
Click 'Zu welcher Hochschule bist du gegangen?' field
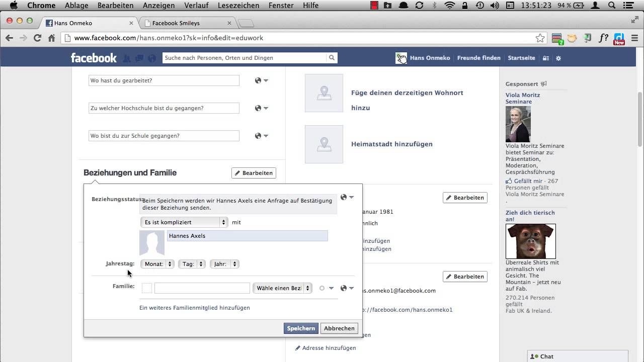[x=164, y=108]
